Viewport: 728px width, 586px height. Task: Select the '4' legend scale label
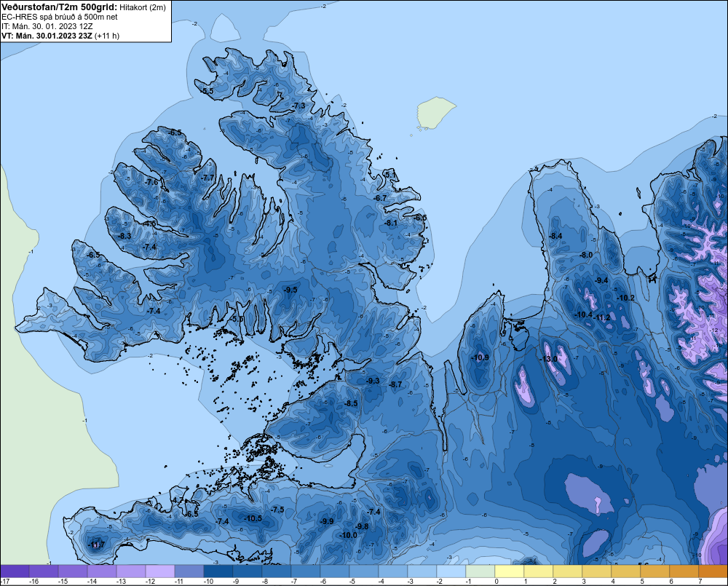point(613,582)
